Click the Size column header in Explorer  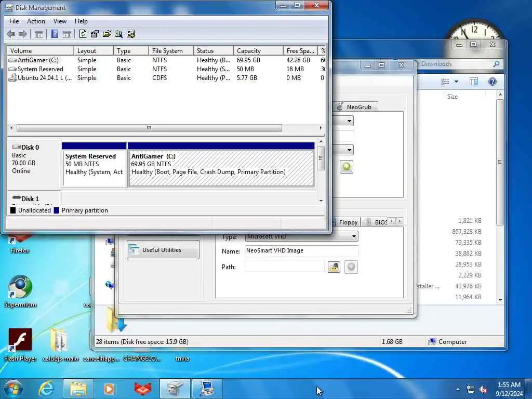453,97
